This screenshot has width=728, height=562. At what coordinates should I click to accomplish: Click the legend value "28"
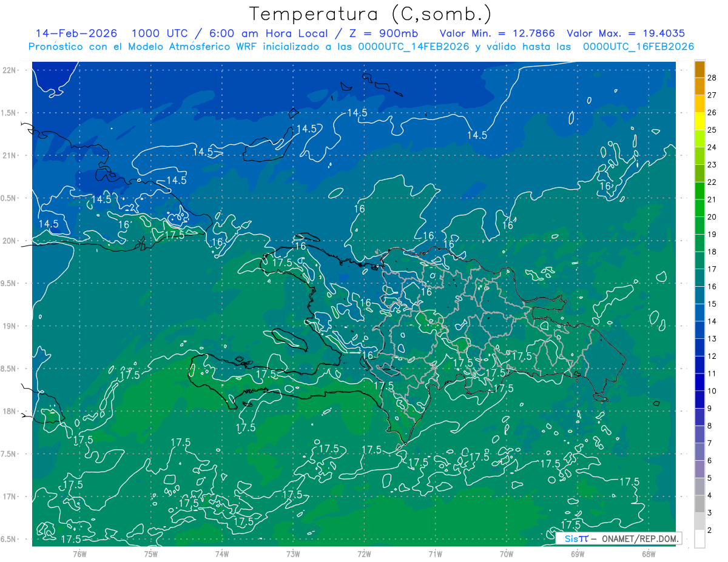(712, 78)
